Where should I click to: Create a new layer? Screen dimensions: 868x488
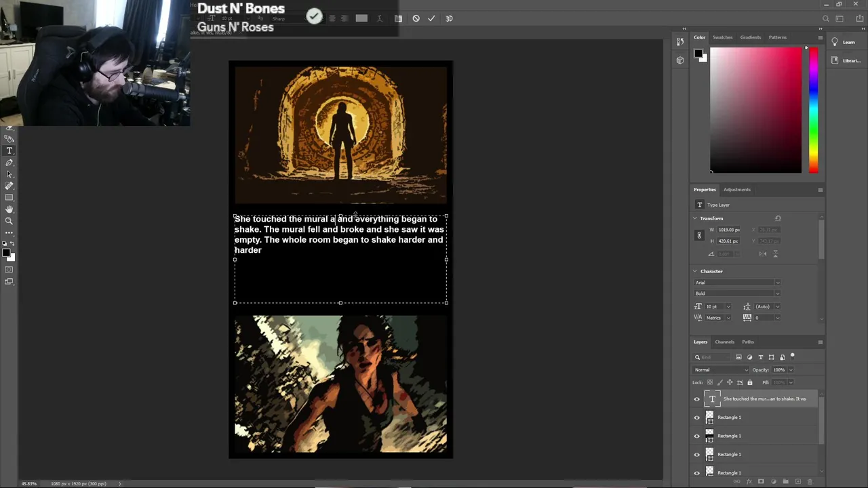pos(798,481)
